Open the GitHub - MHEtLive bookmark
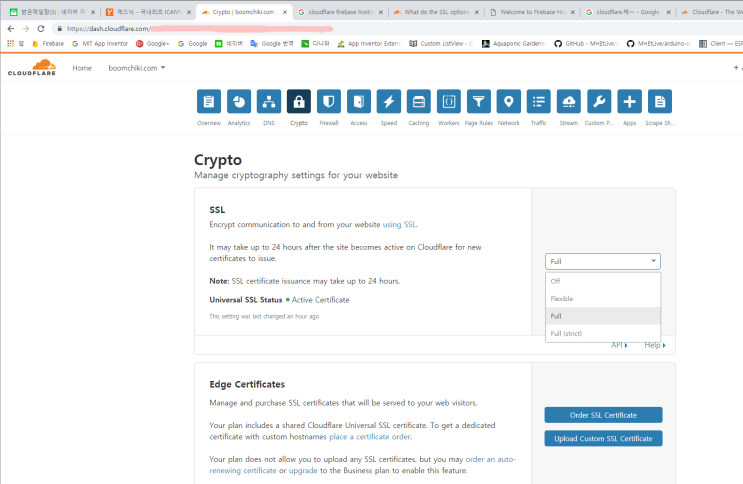743x484 pixels. click(587, 44)
